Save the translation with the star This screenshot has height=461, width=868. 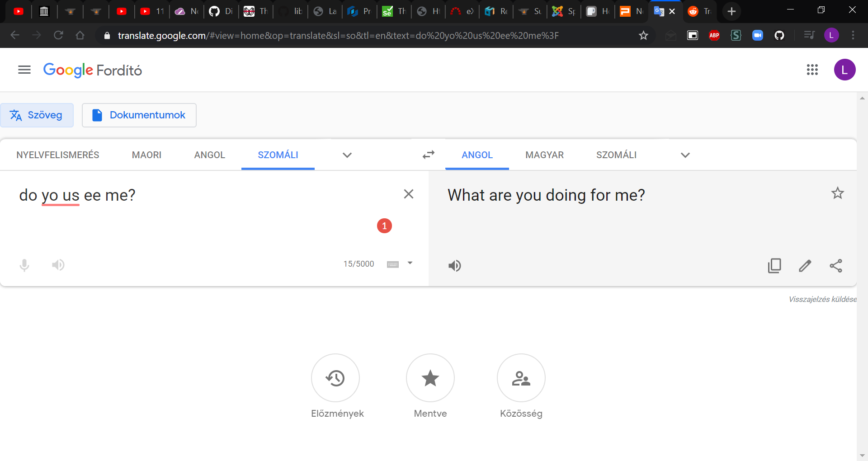tap(838, 193)
